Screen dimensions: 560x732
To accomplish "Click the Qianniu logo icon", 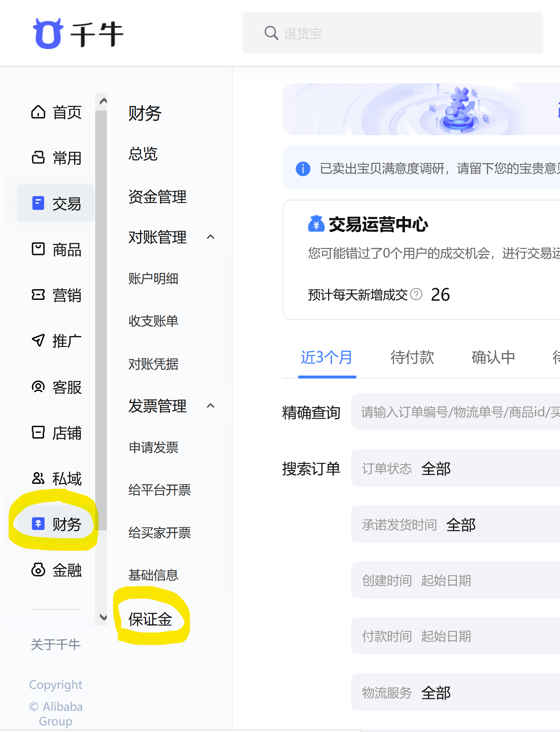I will click(x=48, y=34).
